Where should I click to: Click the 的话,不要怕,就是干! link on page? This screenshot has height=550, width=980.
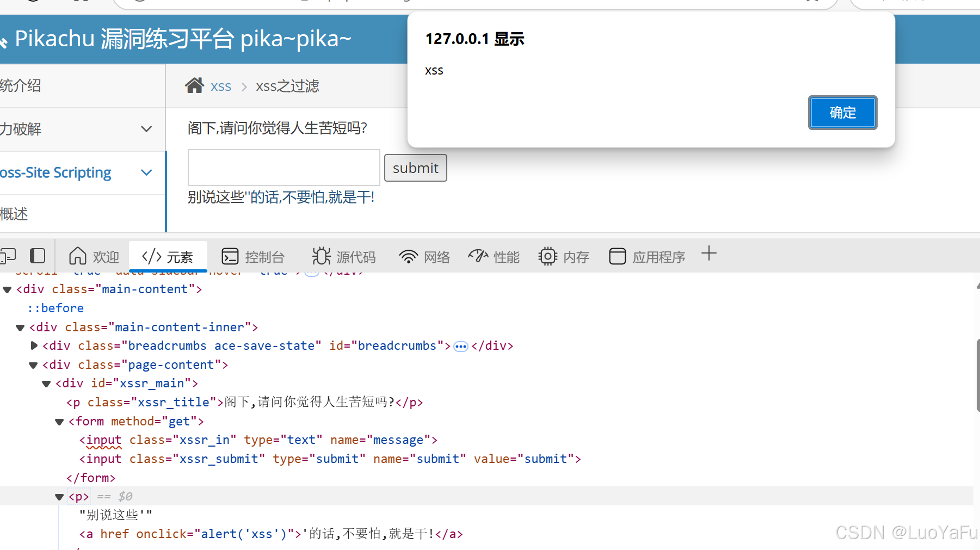pos(312,197)
